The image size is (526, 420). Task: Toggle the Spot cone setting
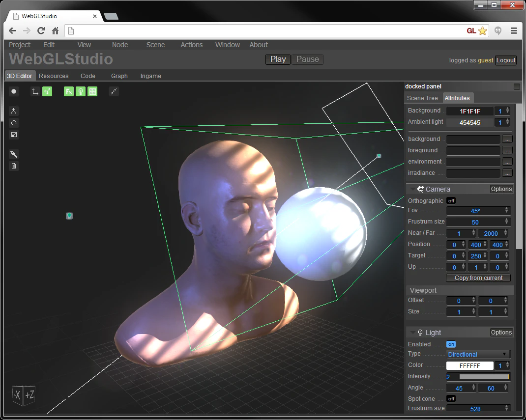point(451,398)
